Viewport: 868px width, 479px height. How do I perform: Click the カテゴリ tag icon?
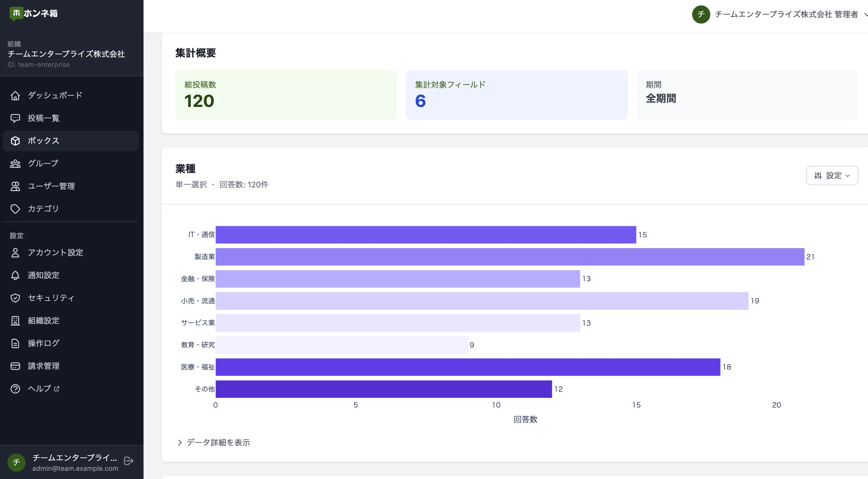(x=16, y=209)
